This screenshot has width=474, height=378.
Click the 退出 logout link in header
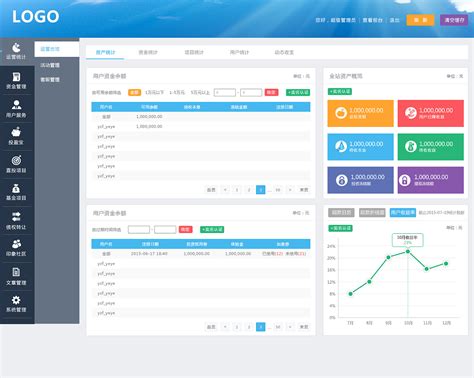pos(395,20)
